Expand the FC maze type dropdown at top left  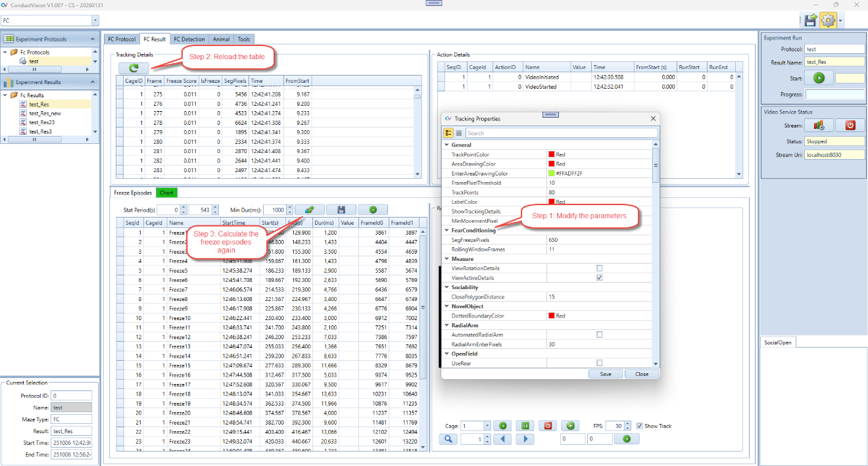point(95,21)
